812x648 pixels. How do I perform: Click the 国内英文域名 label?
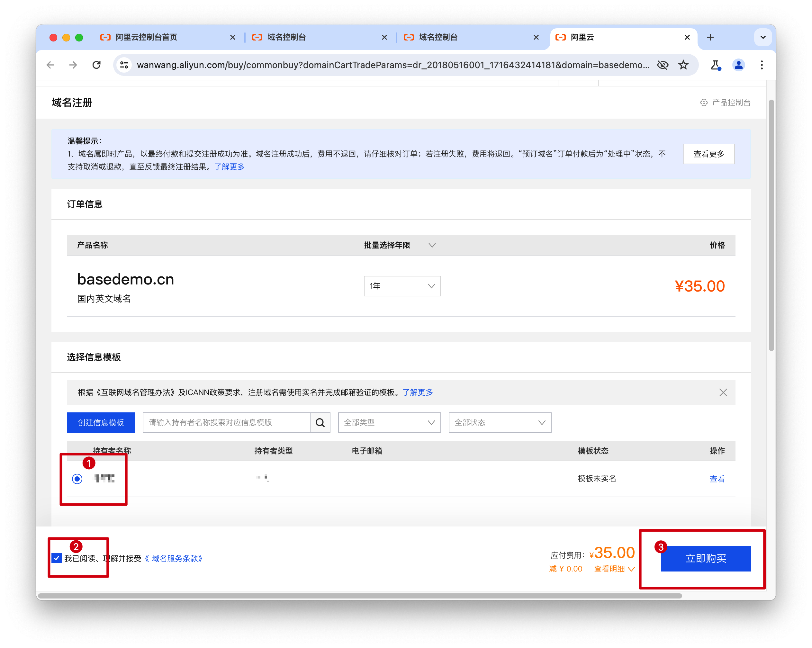104,299
